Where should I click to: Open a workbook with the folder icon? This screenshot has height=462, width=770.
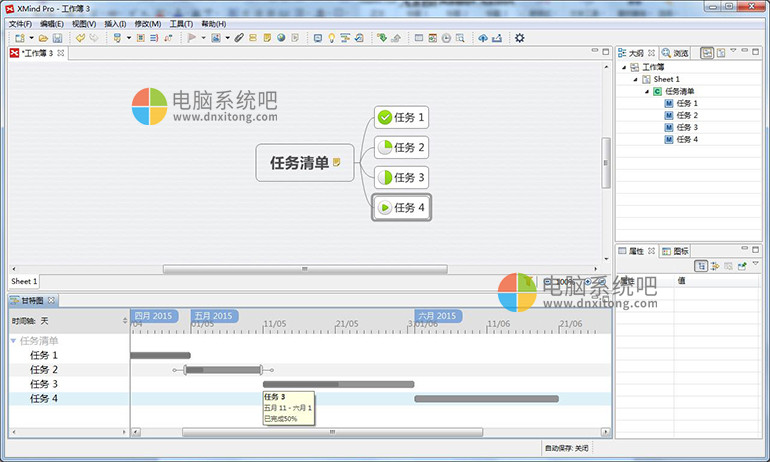[43, 38]
